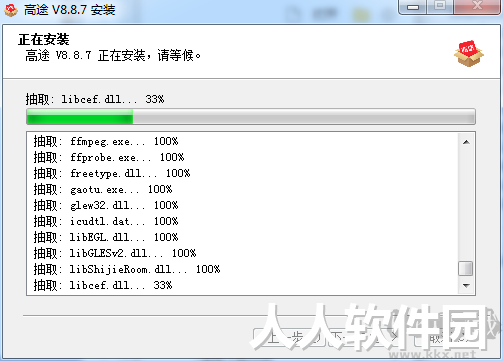
Task: Close the installer window
Action: coord(477,7)
